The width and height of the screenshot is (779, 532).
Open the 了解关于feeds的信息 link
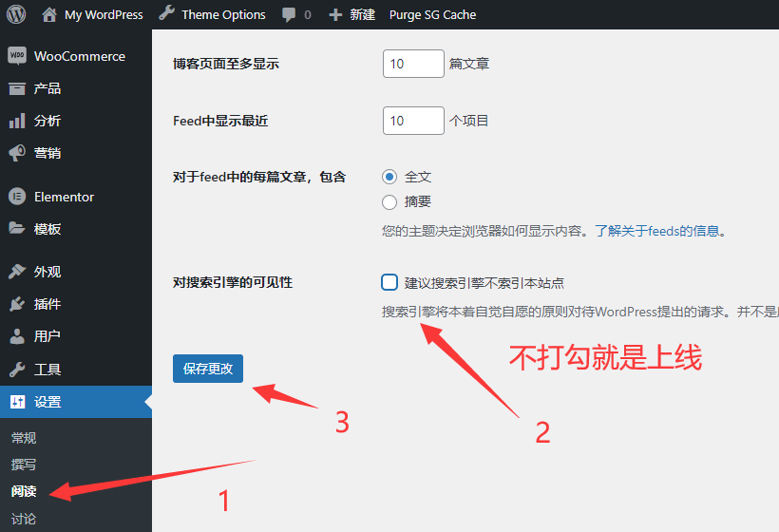659,230
